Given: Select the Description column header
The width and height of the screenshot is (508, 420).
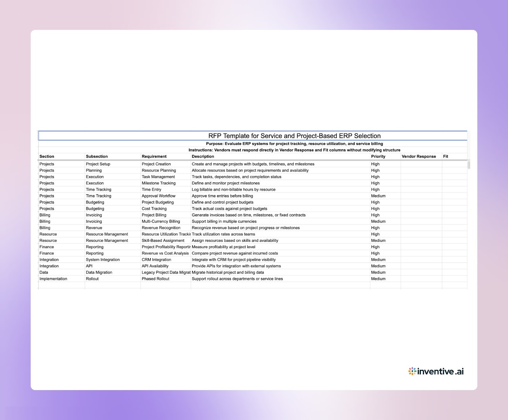Looking at the screenshot, I should [203, 156].
